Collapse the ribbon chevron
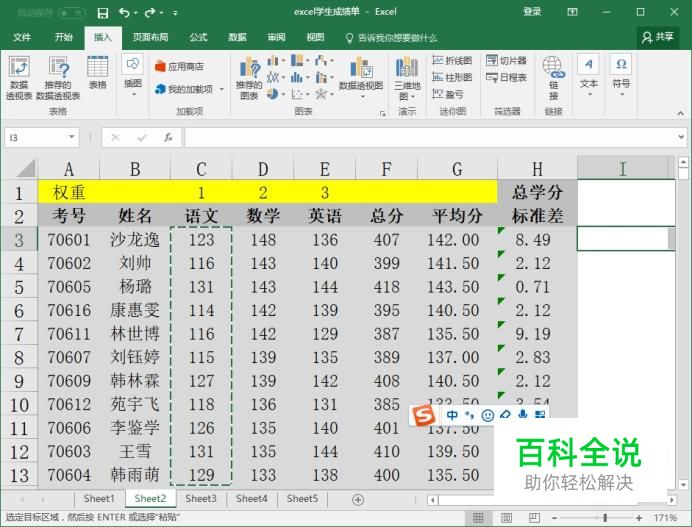 tap(681, 114)
